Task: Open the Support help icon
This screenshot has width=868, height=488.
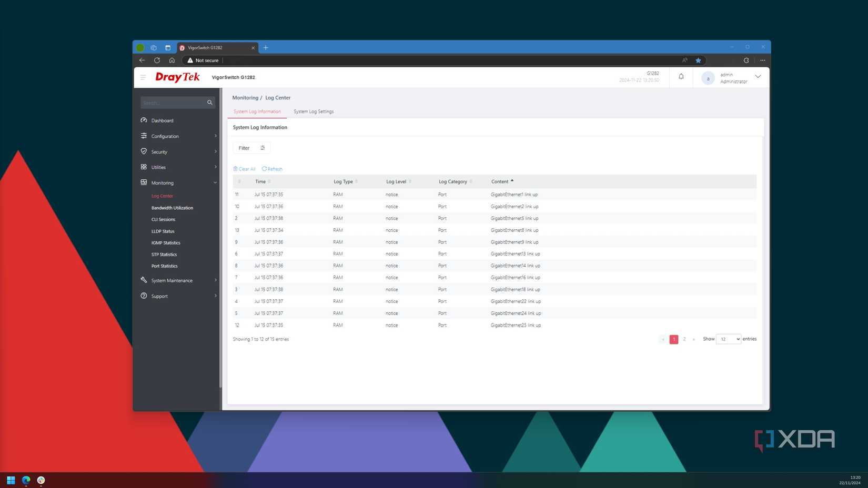Action: coord(144,296)
